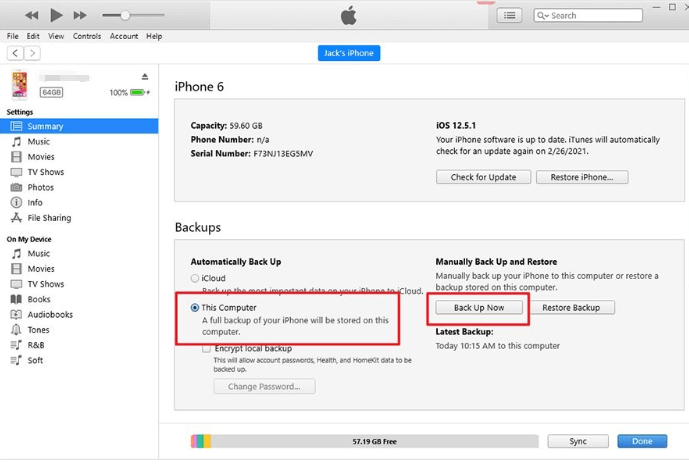Go back with the left arrow

click(x=15, y=53)
